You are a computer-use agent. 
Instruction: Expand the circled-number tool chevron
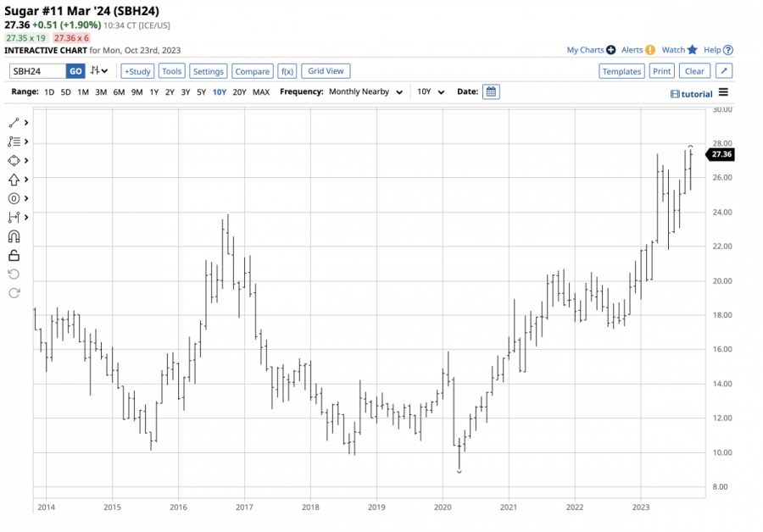coord(26,198)
